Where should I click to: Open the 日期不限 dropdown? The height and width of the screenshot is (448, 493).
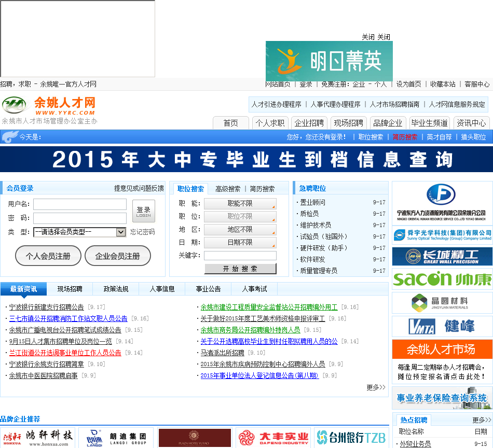[240, 243]
